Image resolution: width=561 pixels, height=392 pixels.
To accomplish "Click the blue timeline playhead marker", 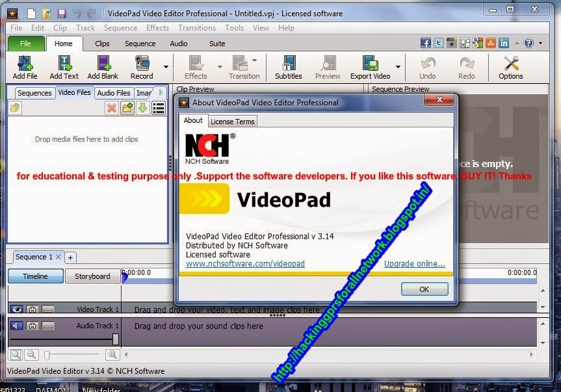I will pos(125,276).
